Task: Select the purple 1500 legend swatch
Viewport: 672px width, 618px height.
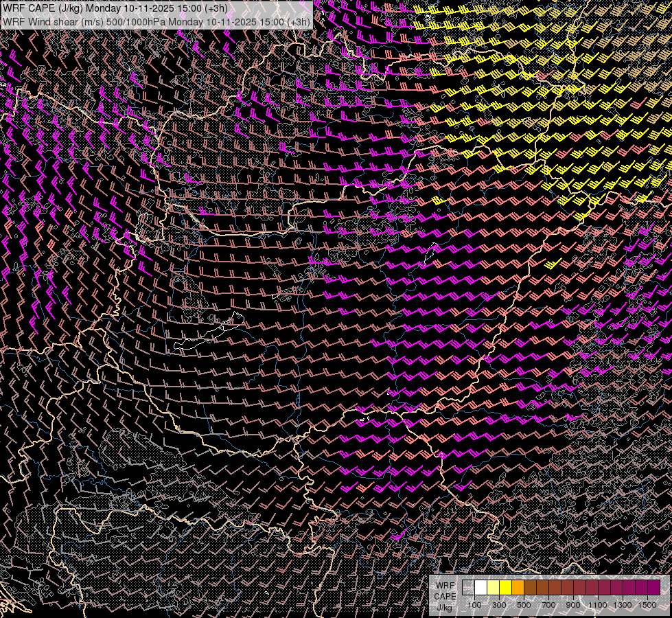Action: 653,587
